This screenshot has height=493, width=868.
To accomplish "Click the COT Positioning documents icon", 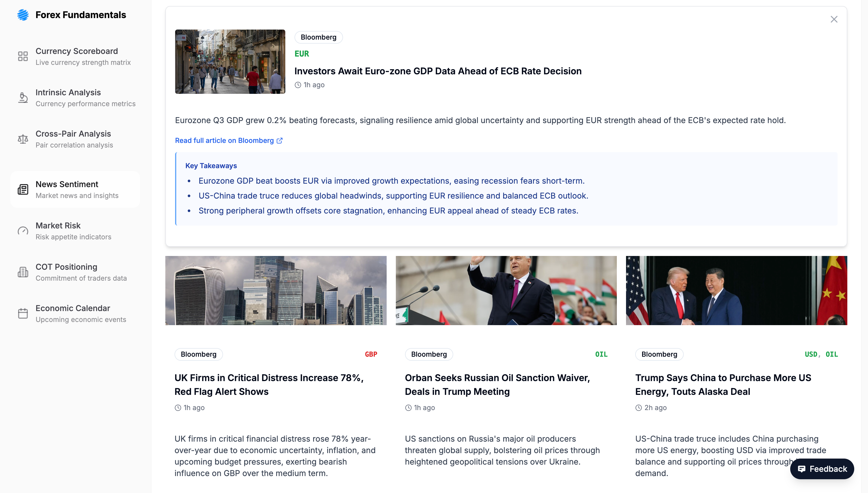I will (23, 272).
